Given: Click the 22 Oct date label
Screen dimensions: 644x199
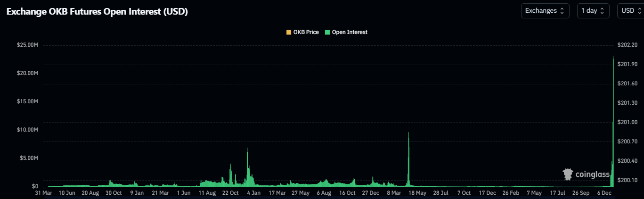Looking at the screenshot, I should pos(231,193).
